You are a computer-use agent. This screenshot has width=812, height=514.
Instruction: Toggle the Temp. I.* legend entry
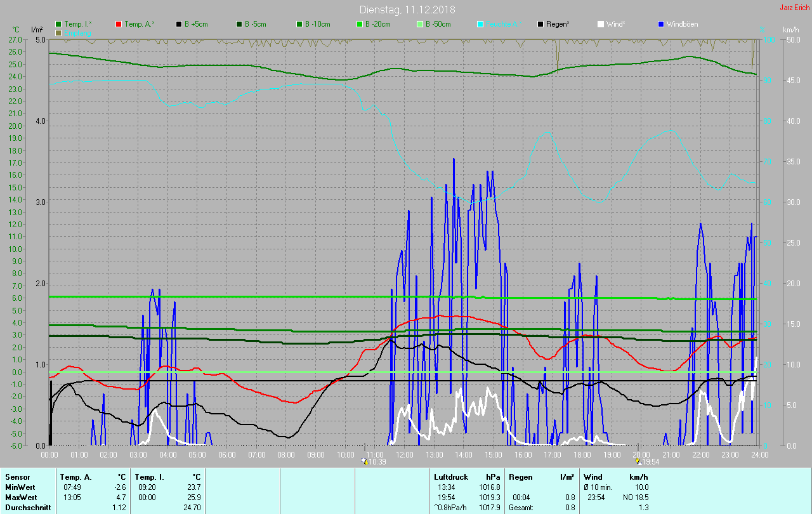[77, 24]
